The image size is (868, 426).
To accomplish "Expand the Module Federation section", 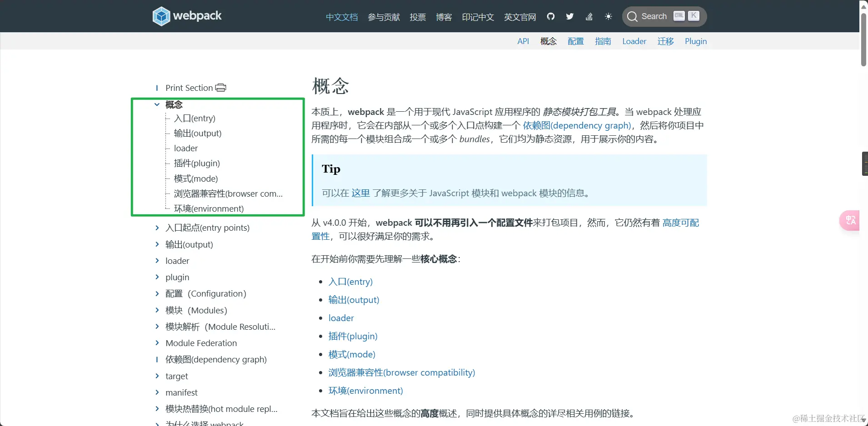I will [157, 343].
